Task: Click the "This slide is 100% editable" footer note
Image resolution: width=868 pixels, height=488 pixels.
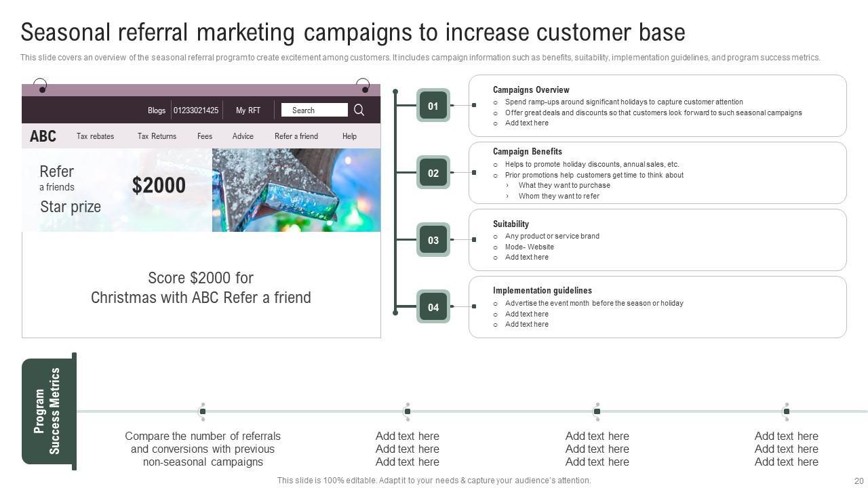Action: (434, 481)
